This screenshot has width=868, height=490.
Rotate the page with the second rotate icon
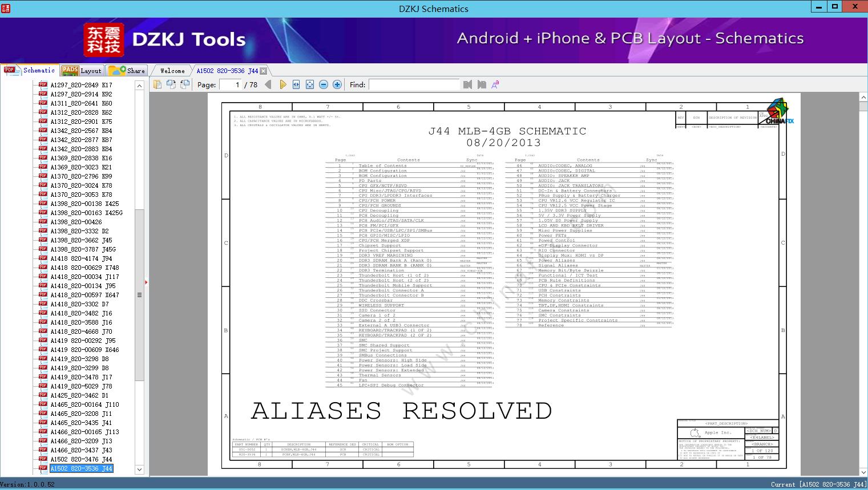[184, 84]
